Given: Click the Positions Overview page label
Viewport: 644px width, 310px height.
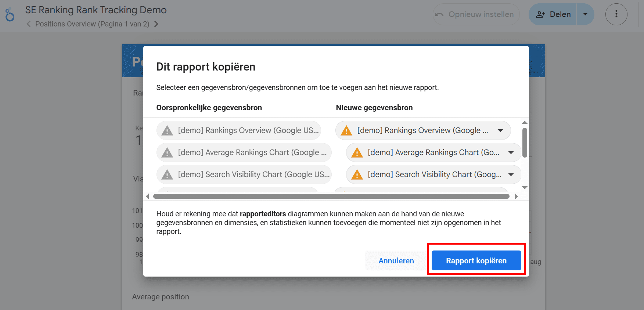Looking at the screenshot, I should click(92, 24).
